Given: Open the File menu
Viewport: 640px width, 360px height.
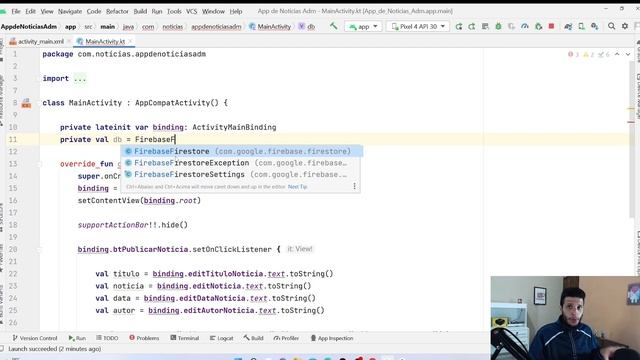Looking at the screenshot, I should click(16, 11).
